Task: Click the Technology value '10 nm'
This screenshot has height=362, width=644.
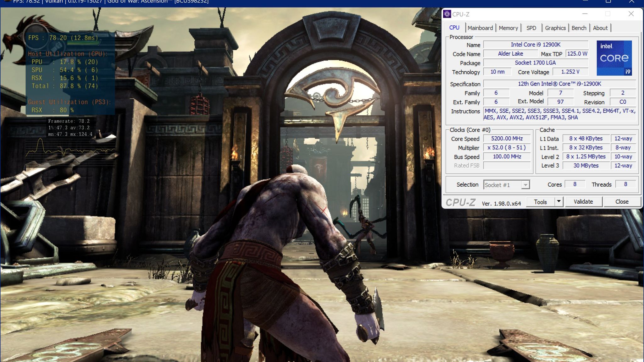Action: [497, 72]
